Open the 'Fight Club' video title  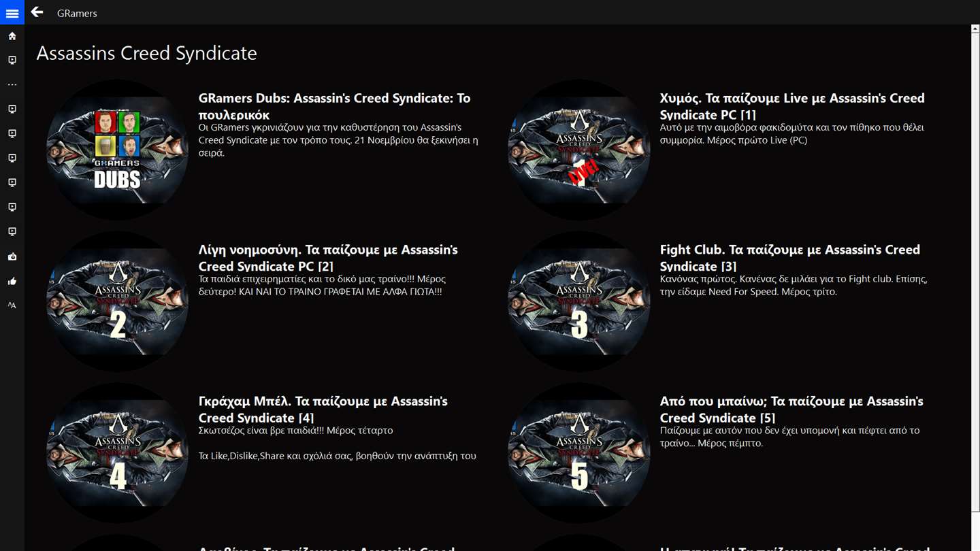coord(790,258)
